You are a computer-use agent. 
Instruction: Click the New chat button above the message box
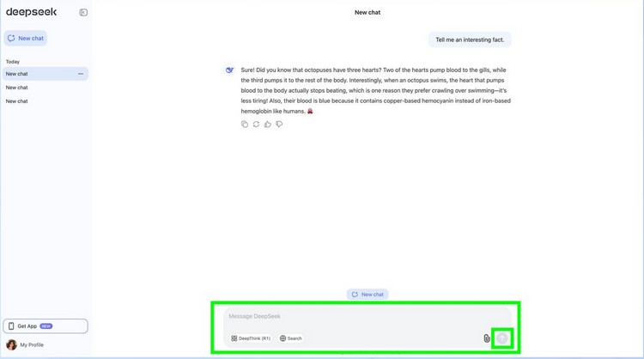368,295
